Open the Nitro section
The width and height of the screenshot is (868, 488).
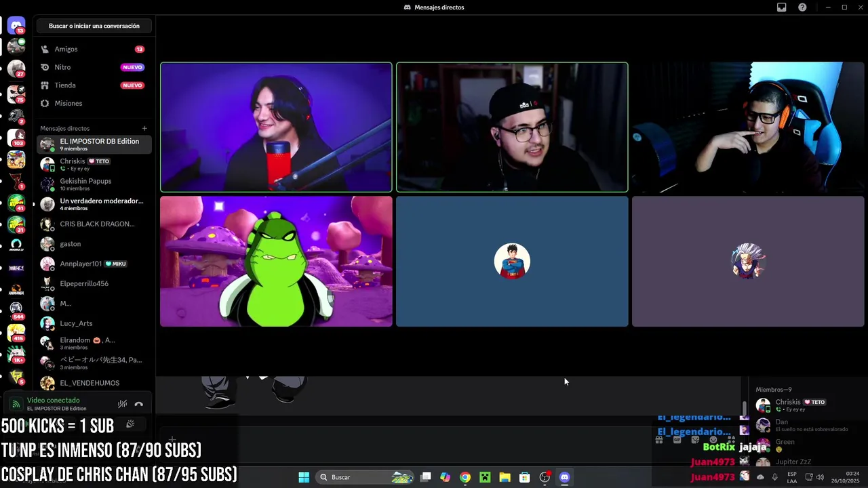click(x=94, y=67)
